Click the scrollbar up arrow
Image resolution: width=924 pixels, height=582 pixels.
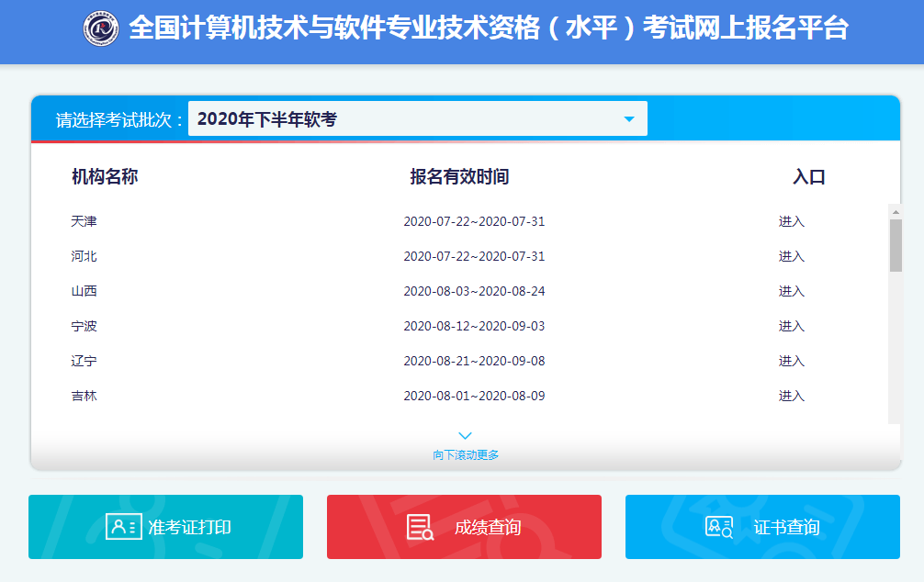point(896,211)
